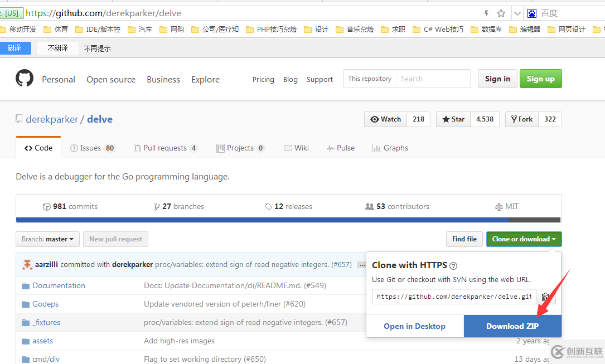Switch to the Wiki tab
605x364 pixels.
point(296,148)
